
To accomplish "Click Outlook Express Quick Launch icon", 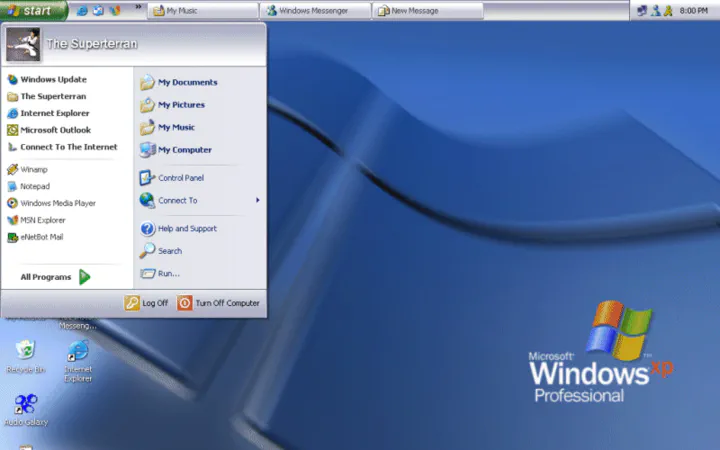I will 98,11.
